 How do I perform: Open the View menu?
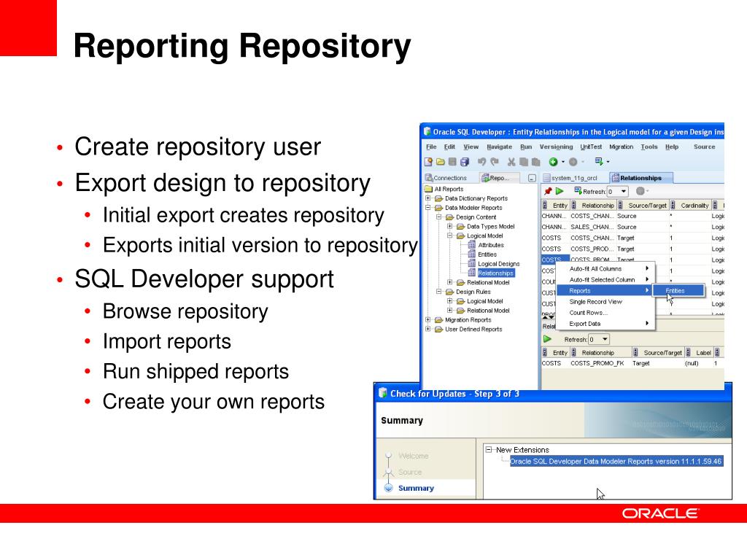pos(471,147)
